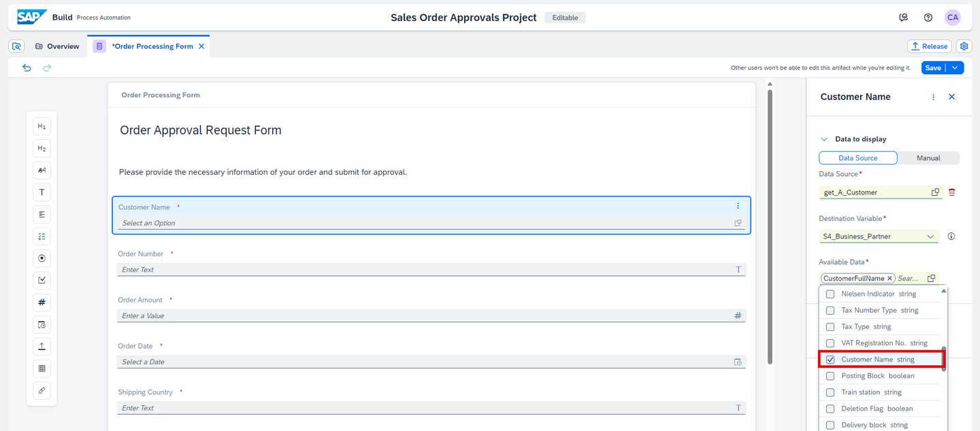980x431 pixels.
Task: Open the Order Date calendar icon
Action: click(738, 362)
